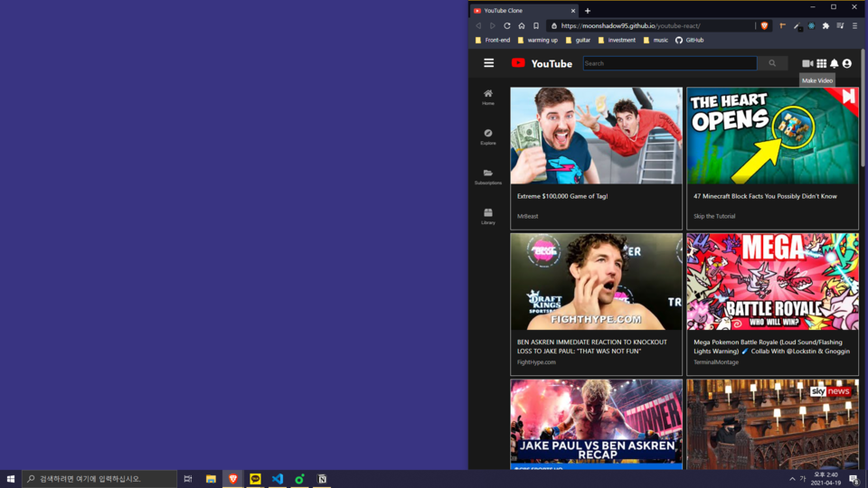Open the investment bookmark folder
This screenshot has height=488, width=868.
pyautogui.click(x=617, y=40)
